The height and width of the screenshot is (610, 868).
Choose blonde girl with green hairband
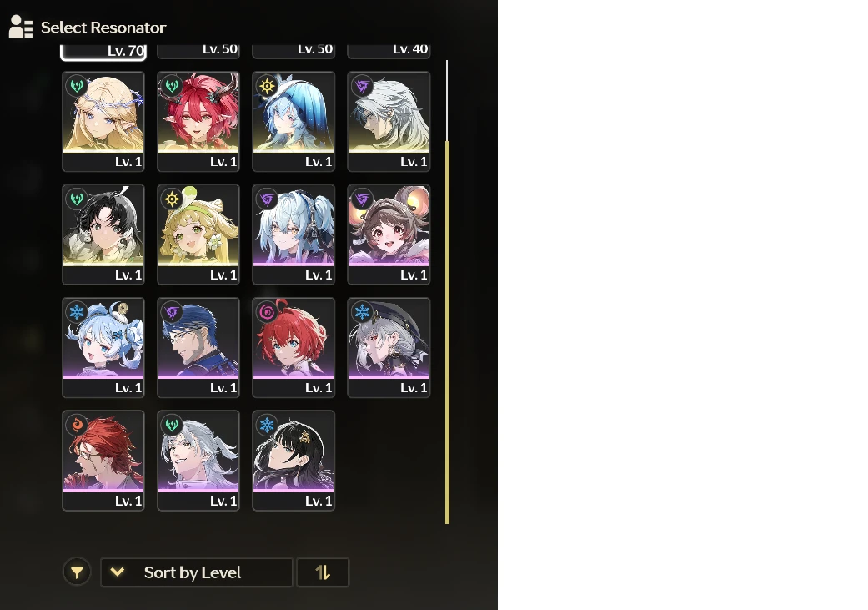(x=198, y=234)
